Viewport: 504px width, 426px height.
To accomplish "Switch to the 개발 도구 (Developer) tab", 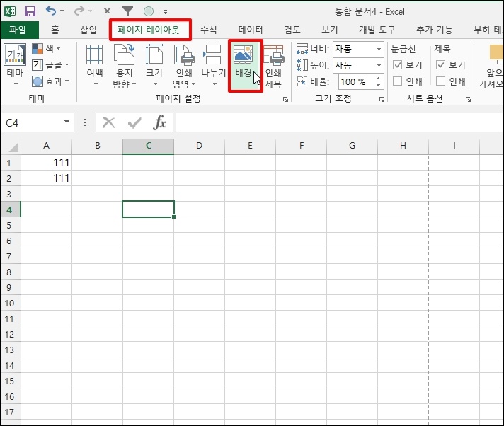I will 377,30.
